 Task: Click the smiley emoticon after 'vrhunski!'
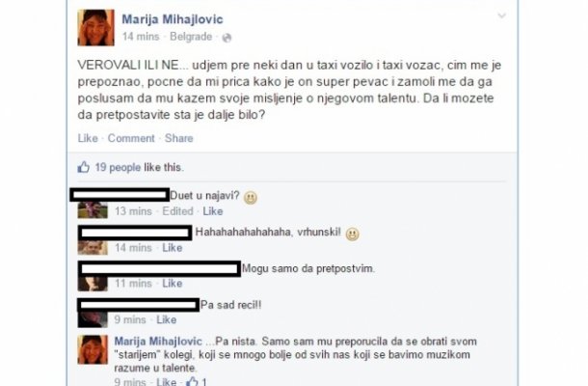352,234
